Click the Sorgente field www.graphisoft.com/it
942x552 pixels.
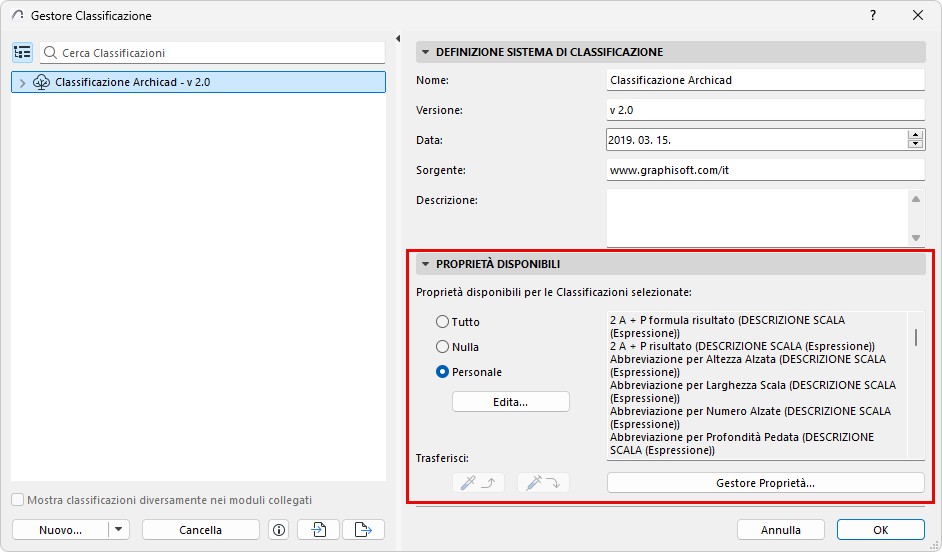[x=765, y=170]
